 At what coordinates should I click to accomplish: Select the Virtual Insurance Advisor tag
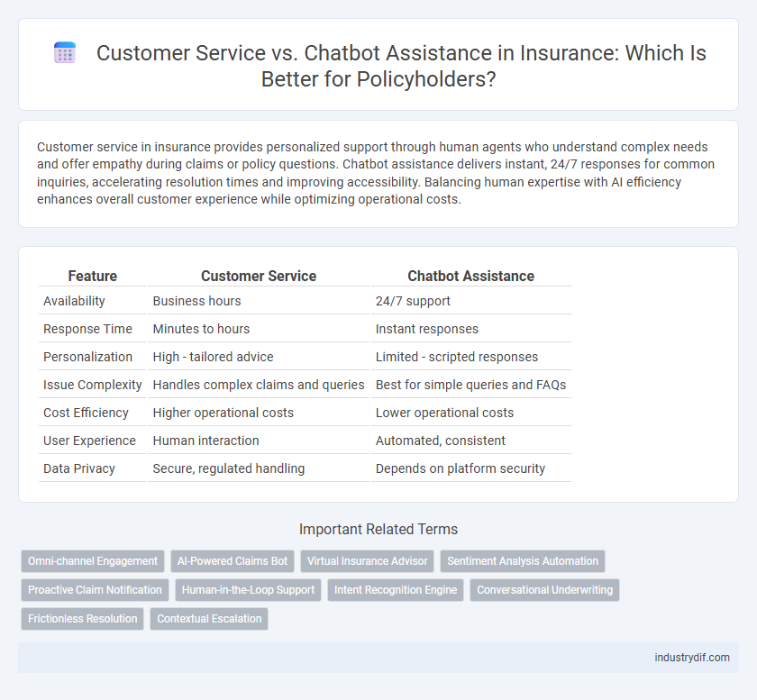point(368,561)
